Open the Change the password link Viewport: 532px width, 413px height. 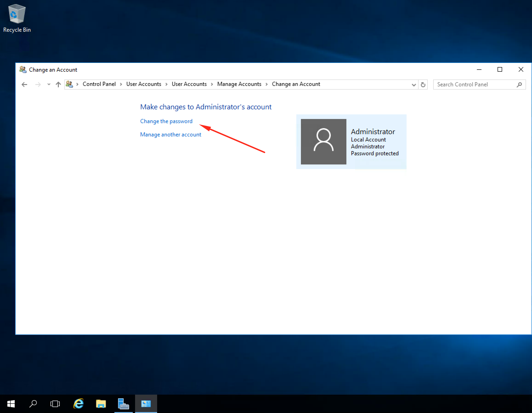point(166,121)
